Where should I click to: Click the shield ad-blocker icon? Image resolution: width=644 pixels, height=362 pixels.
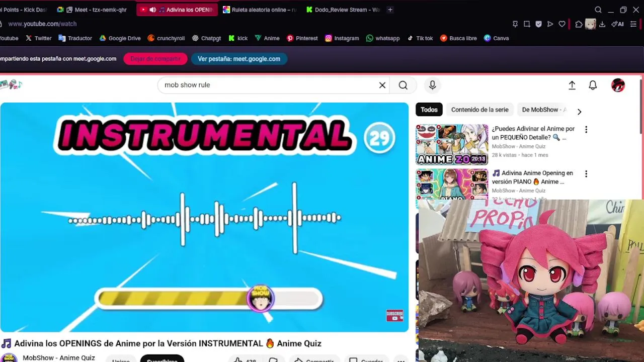(538, 24)
